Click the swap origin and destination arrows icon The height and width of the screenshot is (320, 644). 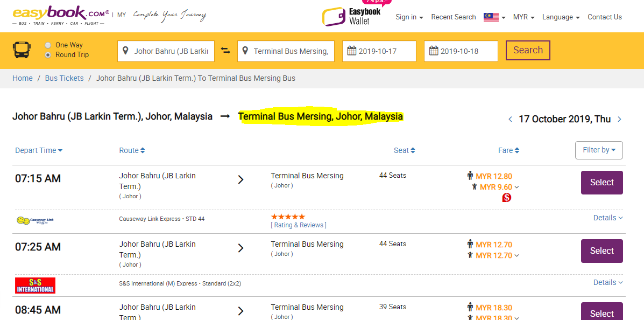point(225,51)
